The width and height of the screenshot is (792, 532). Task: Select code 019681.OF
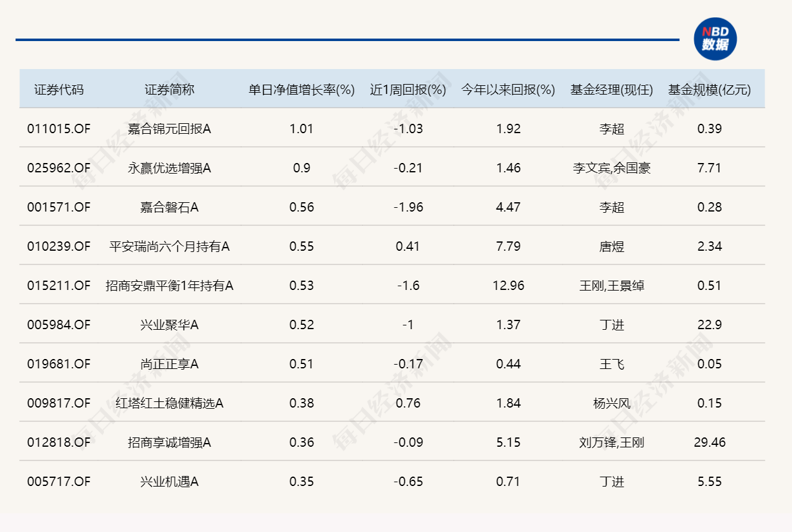pos(58,364)
